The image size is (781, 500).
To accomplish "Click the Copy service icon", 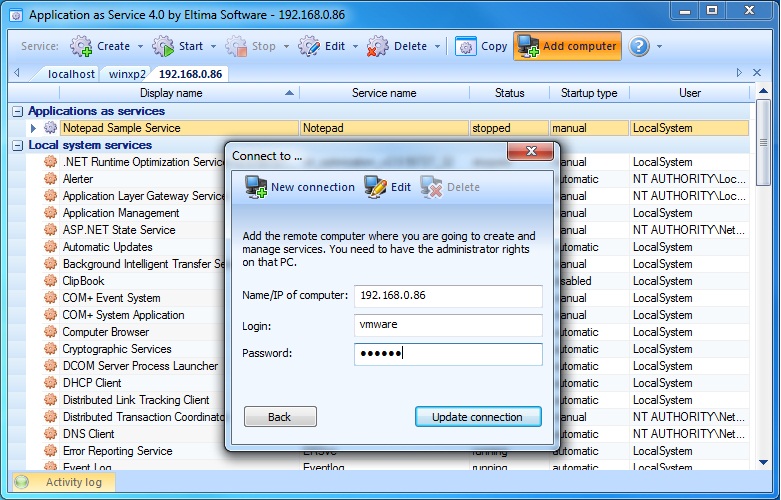I will point(466,46).
